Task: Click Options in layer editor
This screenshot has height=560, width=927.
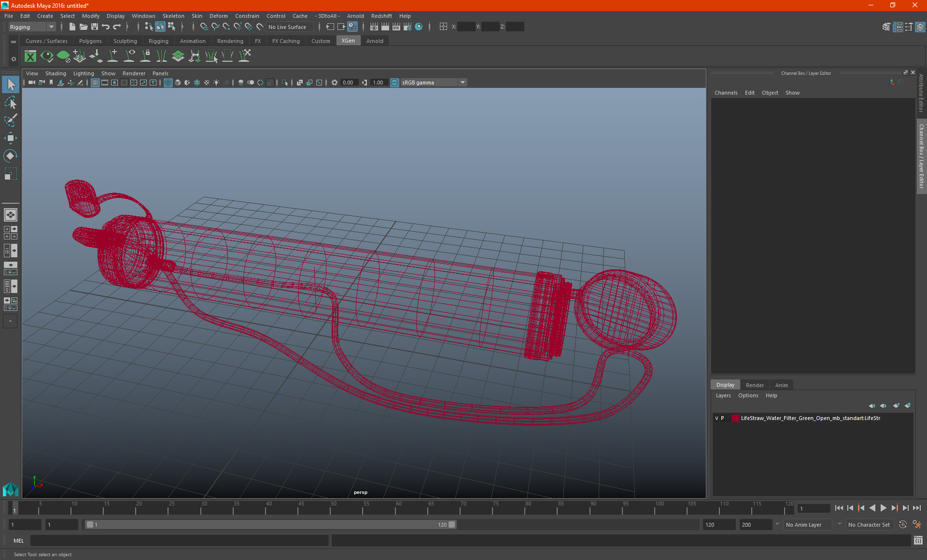Action: [748, 395]
